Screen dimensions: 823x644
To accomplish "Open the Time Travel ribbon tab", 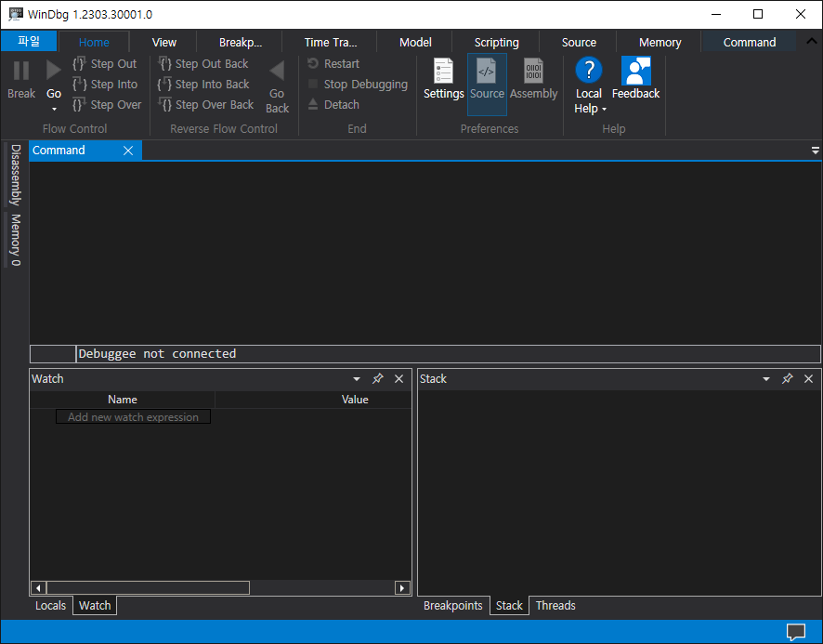I will (330, 42).
